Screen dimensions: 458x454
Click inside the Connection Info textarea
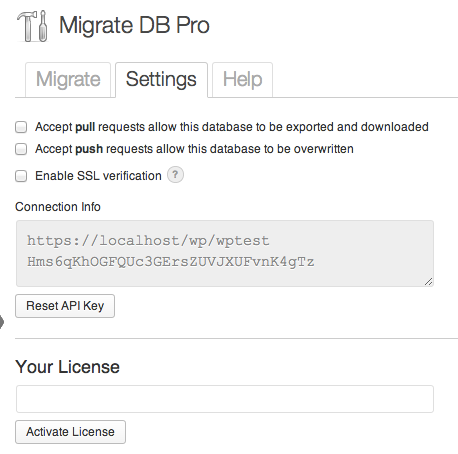pyautogui.click(x=225, y=253)
